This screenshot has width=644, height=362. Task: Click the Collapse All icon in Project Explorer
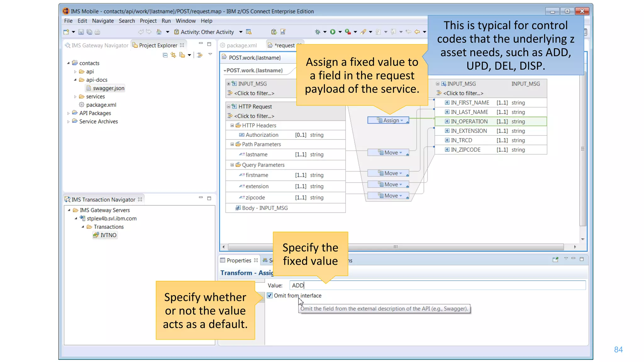pyautogui.click(x=165, y=55)
